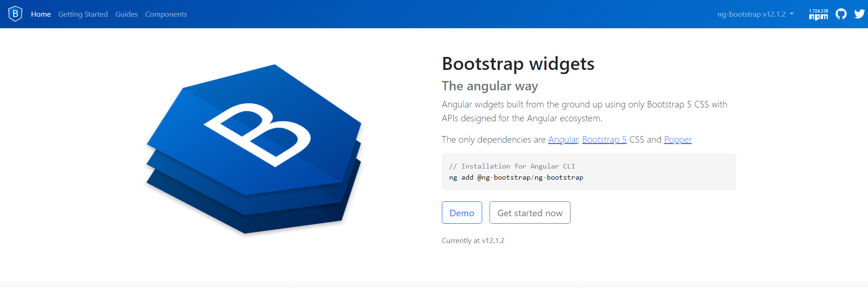
Task: Open the npm package icon link
Action: (818, 14)
